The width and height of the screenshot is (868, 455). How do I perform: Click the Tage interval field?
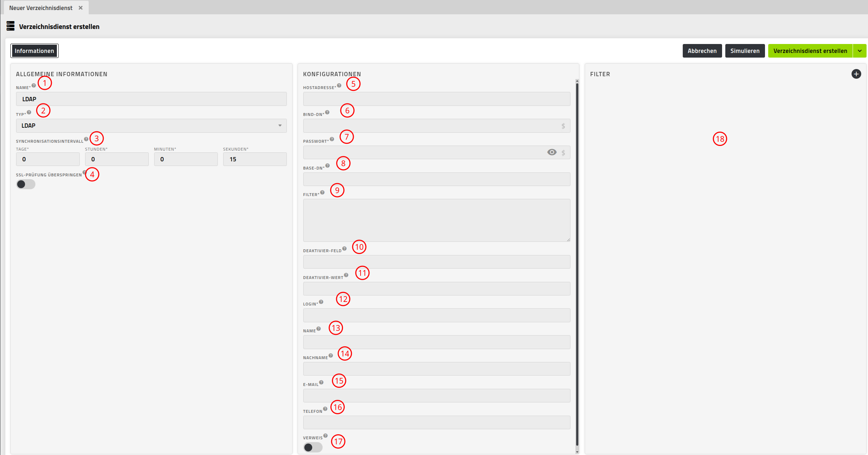click(x=48, y=159)
